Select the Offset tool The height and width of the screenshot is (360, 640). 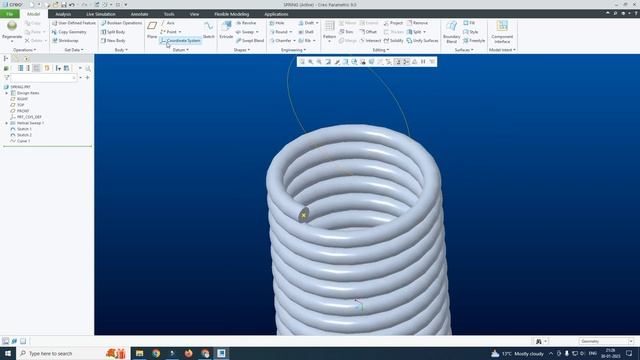pyautogui.click(x=368, y=32)
